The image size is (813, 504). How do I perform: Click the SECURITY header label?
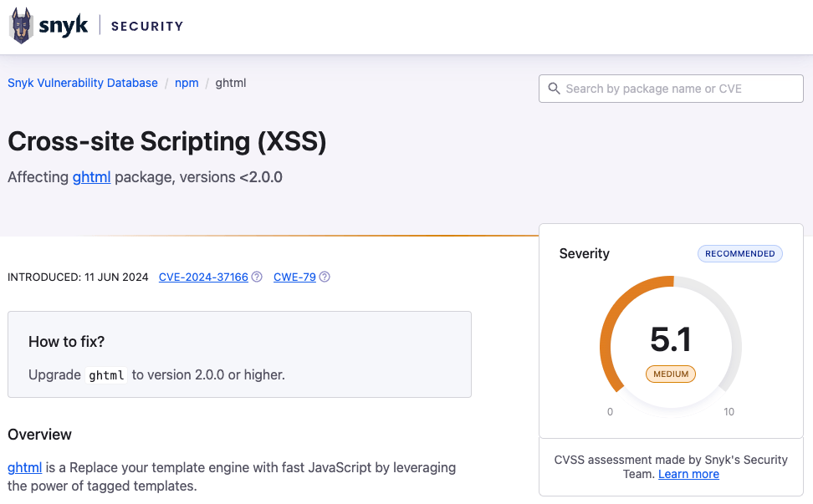tap(147, 26)
